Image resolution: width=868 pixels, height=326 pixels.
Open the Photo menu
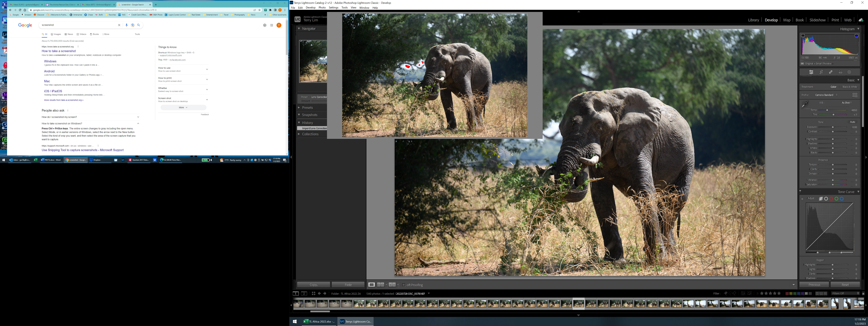point(322,7)
